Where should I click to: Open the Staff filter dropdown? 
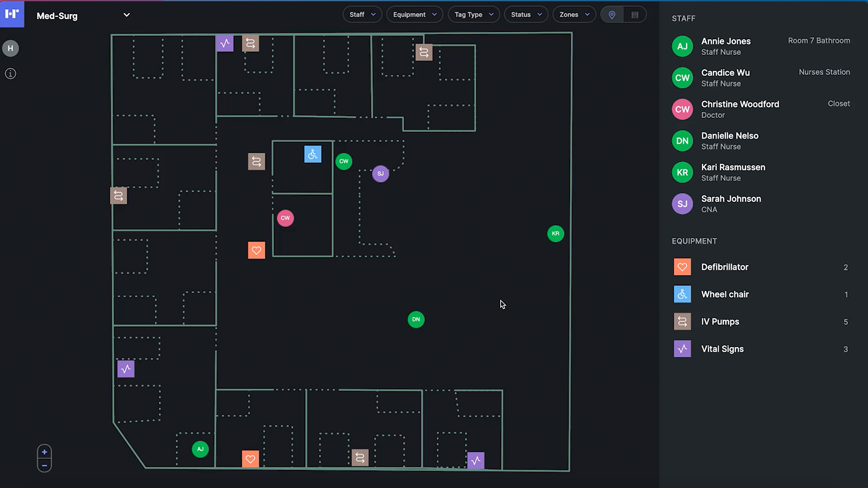(362, 14)
